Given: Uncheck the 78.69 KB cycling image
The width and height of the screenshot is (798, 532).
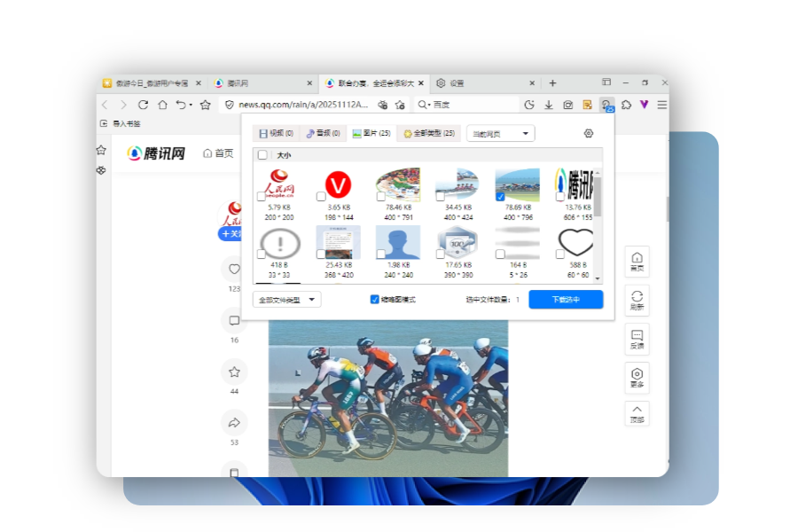Looking at the screenshot, I should click(x=500, y=197).
